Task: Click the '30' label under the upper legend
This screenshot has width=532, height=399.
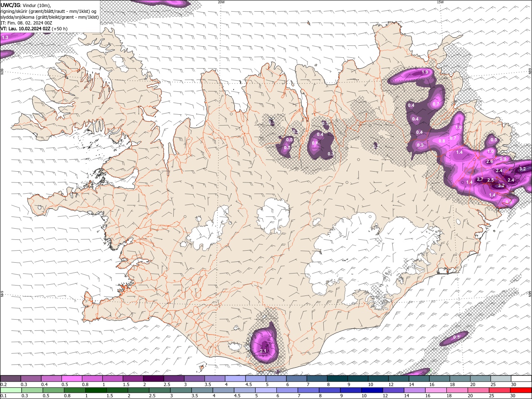Action: point(514,384)
